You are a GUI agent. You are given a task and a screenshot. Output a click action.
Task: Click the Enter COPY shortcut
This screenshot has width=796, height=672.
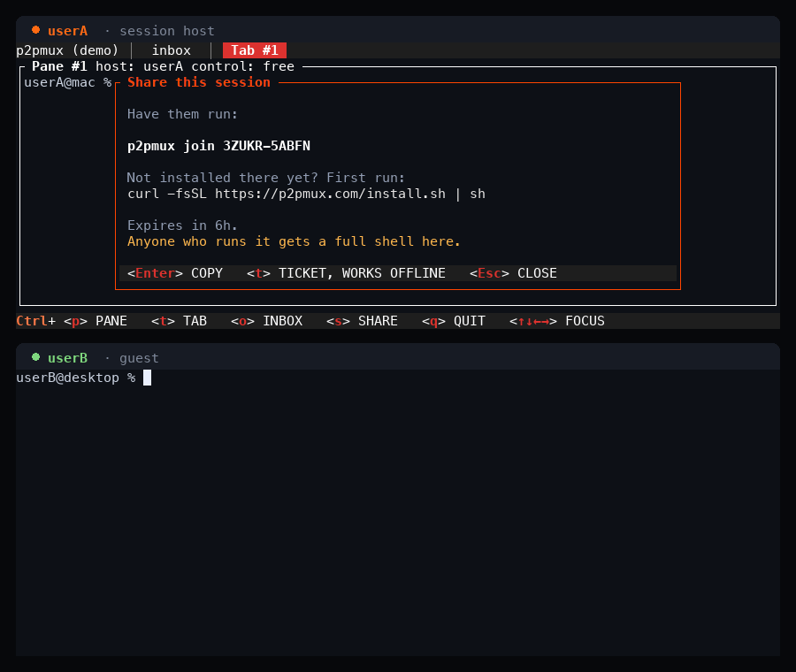pyautogui.click(x=175, y=273)
